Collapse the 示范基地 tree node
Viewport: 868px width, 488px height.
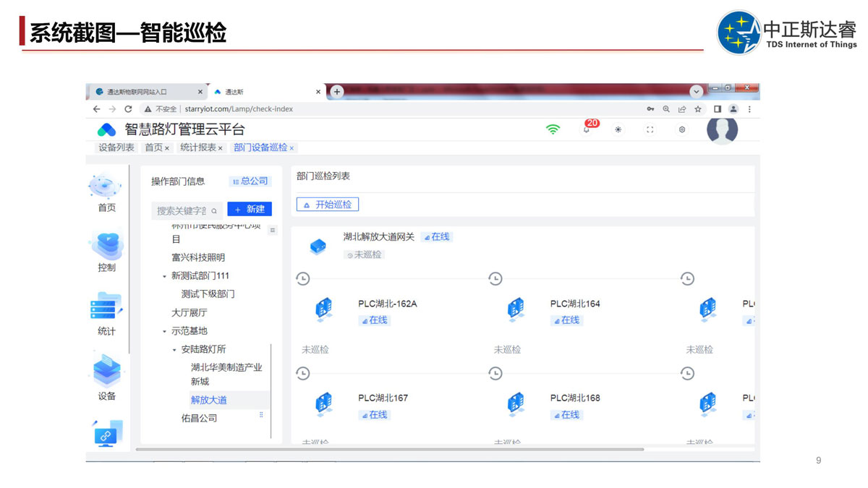pyautogui.click(x=164, y=331)
